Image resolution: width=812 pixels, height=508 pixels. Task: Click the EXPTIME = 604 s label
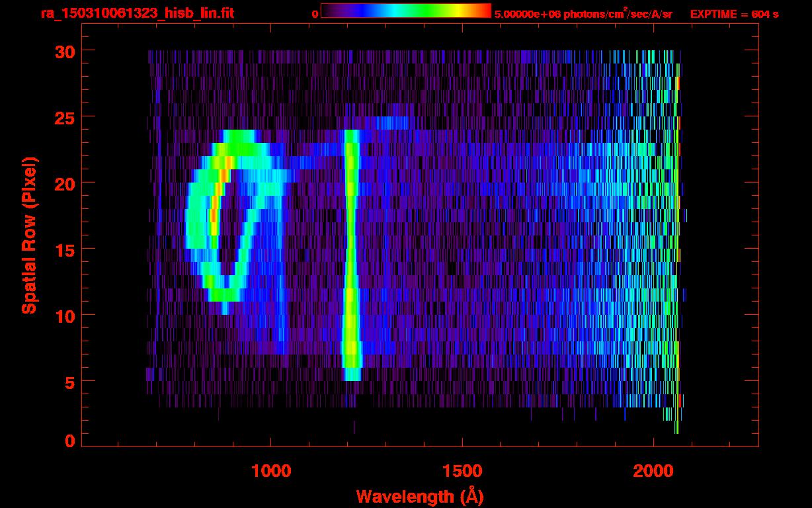pos(734,13)
